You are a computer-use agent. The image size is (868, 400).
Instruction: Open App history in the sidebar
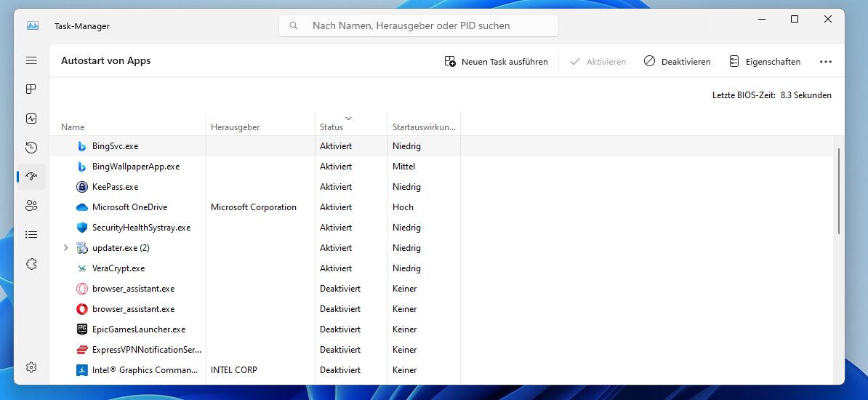[x=31, y=148]
